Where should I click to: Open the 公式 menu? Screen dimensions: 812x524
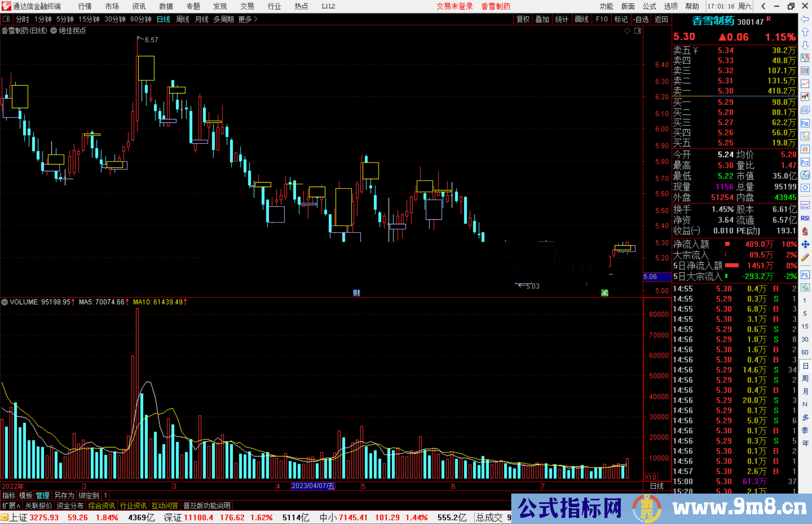[x=649, y=6]
